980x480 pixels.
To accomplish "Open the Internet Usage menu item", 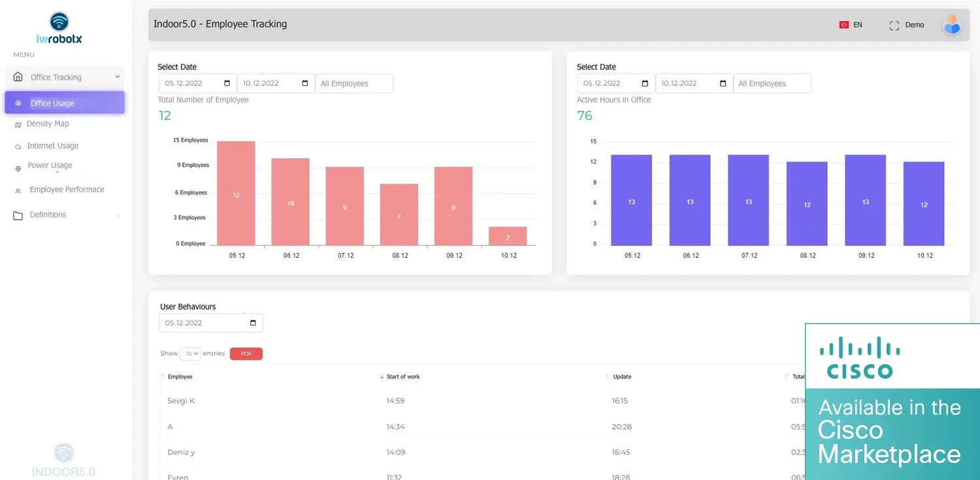I will (52, 146).
